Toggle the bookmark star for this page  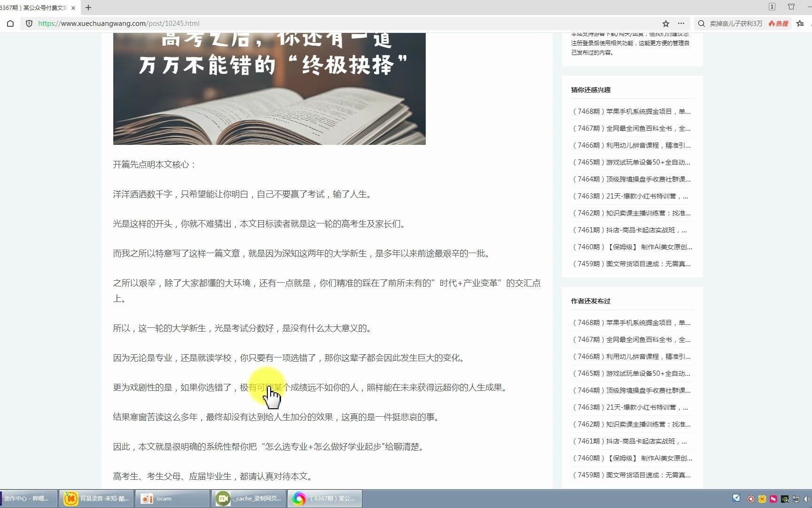665,23
